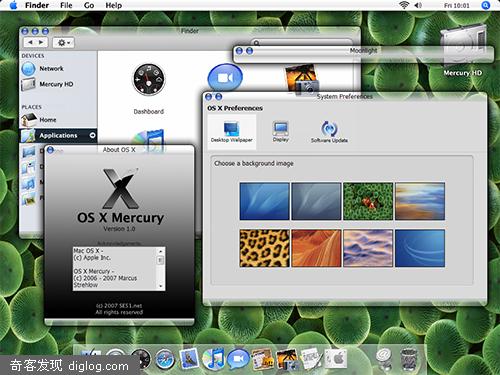This screenshot has height=375, width=500.
Task: Open the Dashboard application icon in Finder
Action: click(x=149, y=80)
